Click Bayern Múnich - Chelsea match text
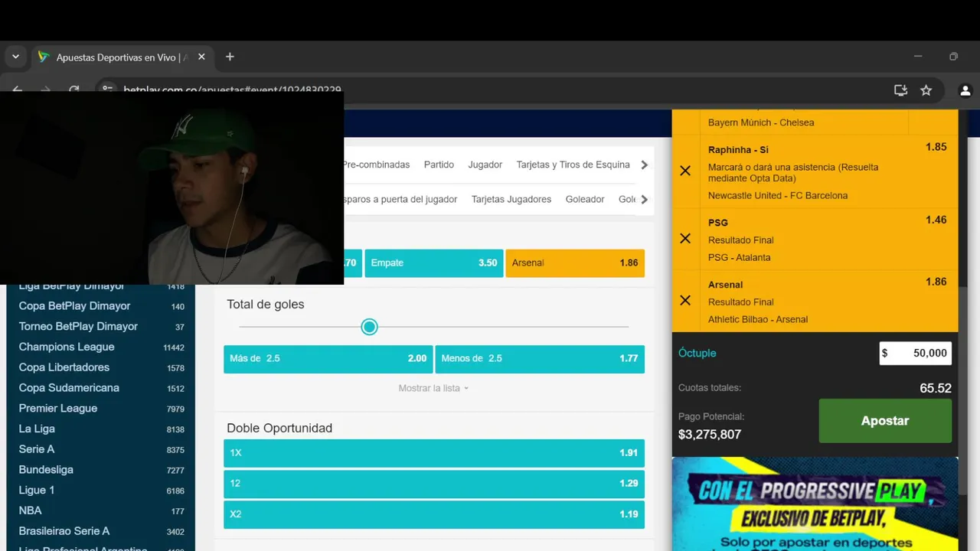 761,122
